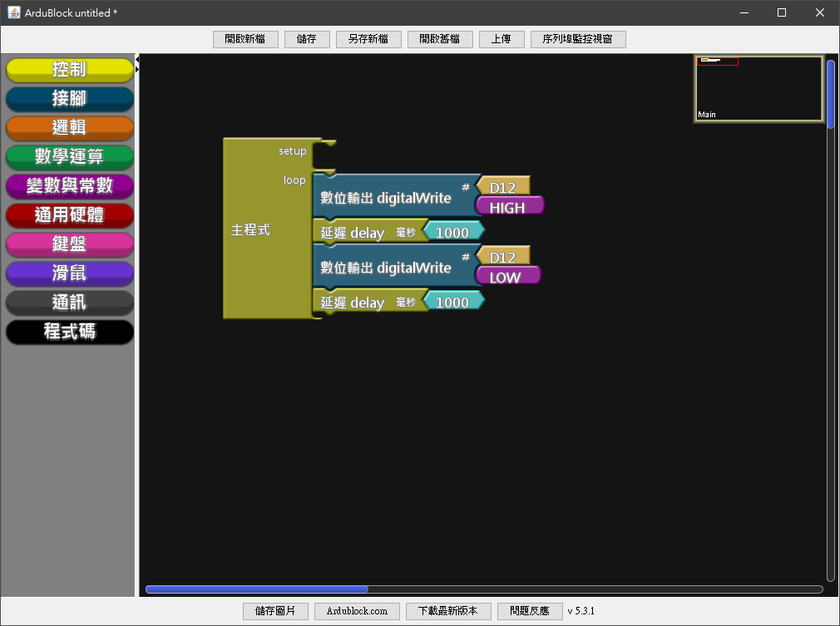Click the 上傳 upload button
Screen dimensions: 840x626
pyautogui.click(x=501, y=39)
